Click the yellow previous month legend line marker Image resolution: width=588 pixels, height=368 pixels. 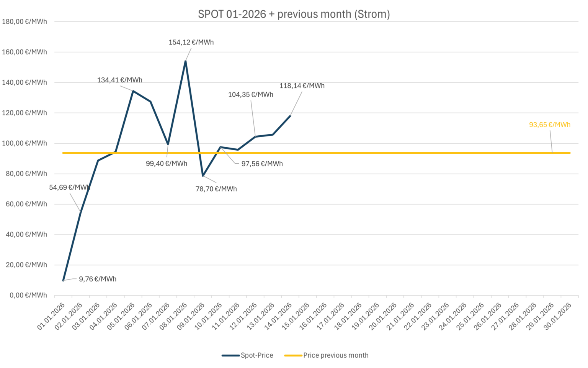[293, 355]
